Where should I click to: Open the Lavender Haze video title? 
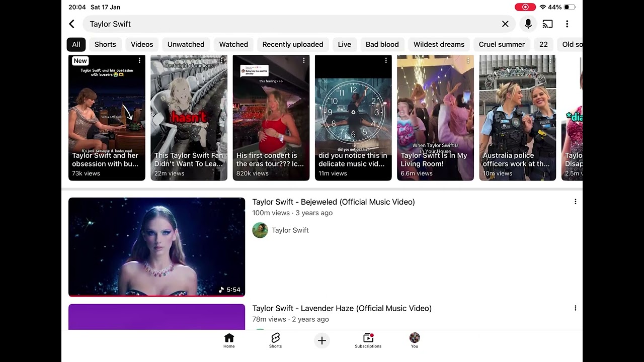pos(342,308)
